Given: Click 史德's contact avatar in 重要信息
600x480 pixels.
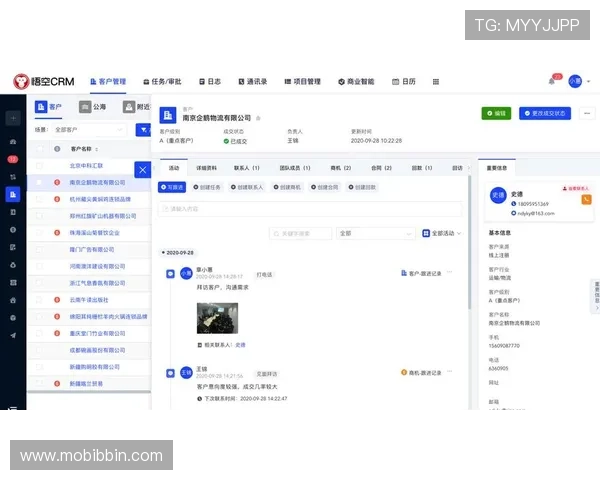Looking at the screenshot, I should 498,195.
